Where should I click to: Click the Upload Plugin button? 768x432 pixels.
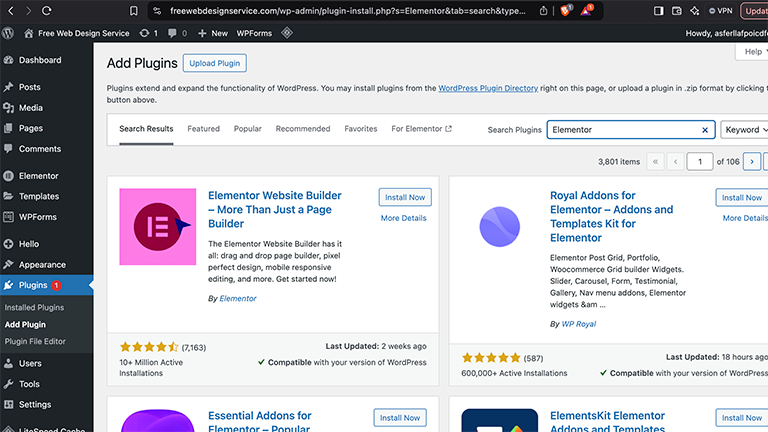215,63
